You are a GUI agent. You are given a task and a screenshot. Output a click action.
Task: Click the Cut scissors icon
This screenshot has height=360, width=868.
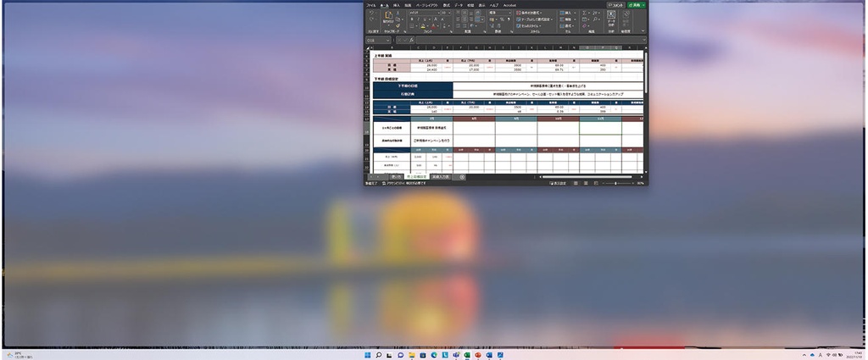click(398, 14)
